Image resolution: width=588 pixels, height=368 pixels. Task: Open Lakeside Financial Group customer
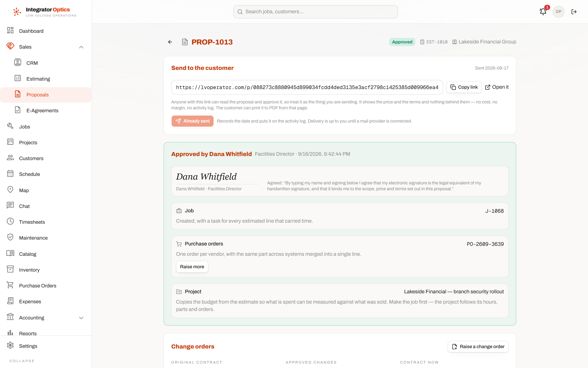pyautogui.click(x=484, y=42)
